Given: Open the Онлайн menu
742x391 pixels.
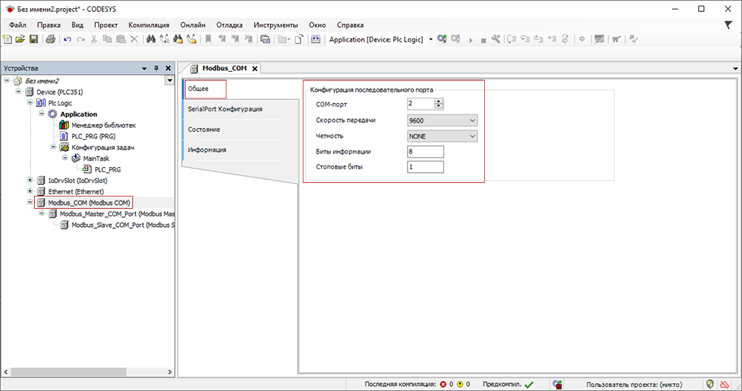Looking at the screenshot, I should [x=193, y=25].
